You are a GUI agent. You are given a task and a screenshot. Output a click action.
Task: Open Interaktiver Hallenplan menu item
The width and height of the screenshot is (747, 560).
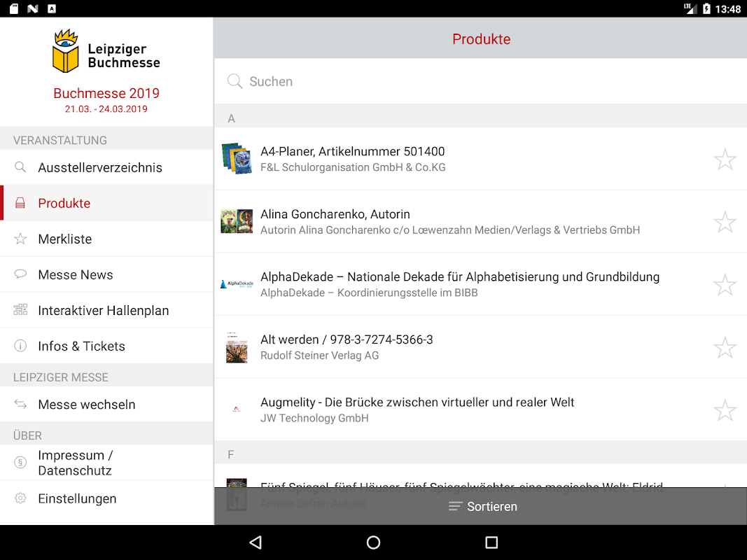tap(106, 310)
